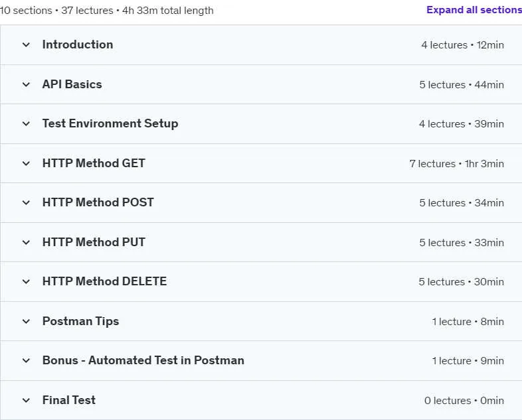The width and height of the screenshot is (522, 420).
Task: Select the Postman Tips heading text
Action: pos(80,322)
